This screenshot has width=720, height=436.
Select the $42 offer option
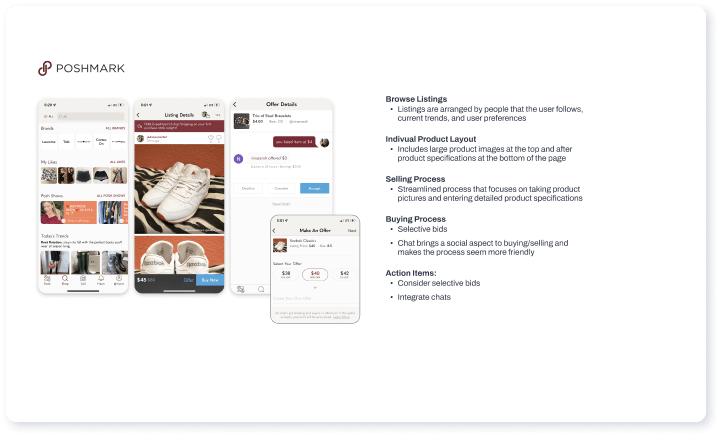(344, 274)
